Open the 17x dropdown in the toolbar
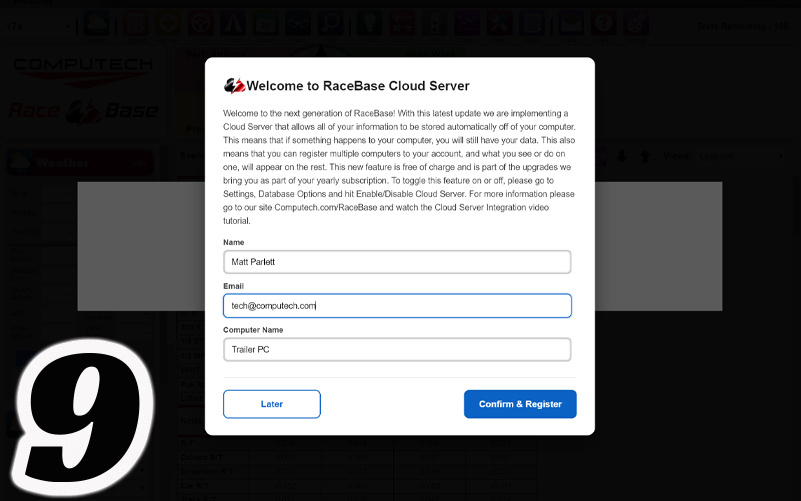This screenshot has width=801, height=501. (x=38, y=26)
